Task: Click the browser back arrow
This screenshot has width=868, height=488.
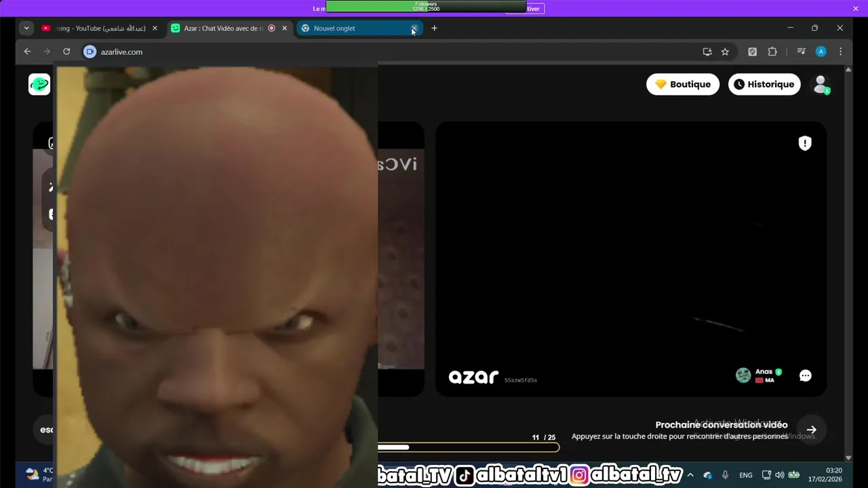Action: click(x=27, y=52)
